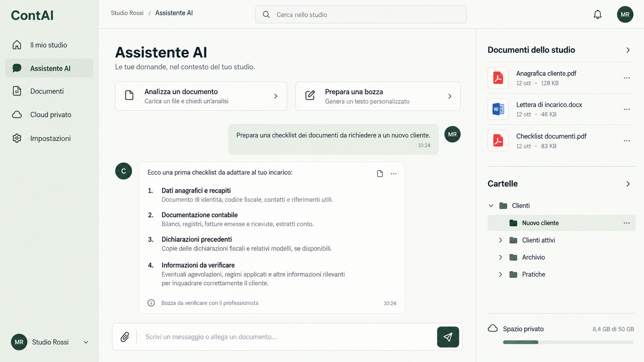Click the Cerca nello studio search field

point(361,15)
